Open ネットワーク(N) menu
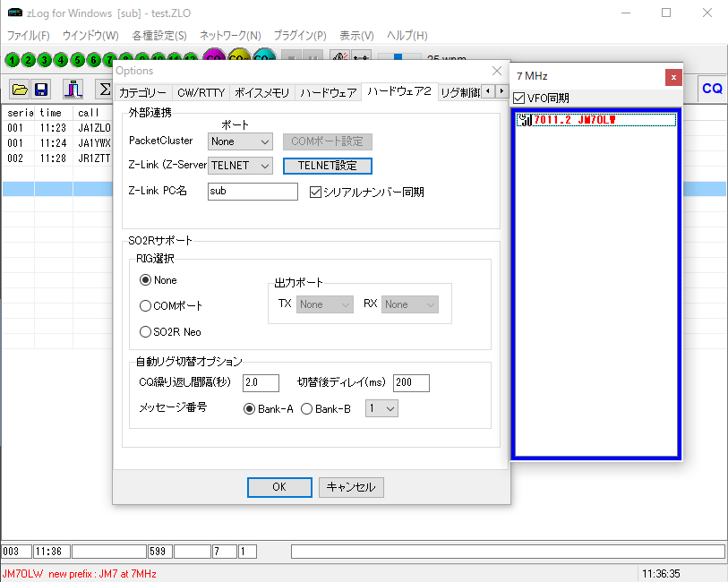This screenshot has width=728, height=582. pyautogui.click(x=230, y=35)
